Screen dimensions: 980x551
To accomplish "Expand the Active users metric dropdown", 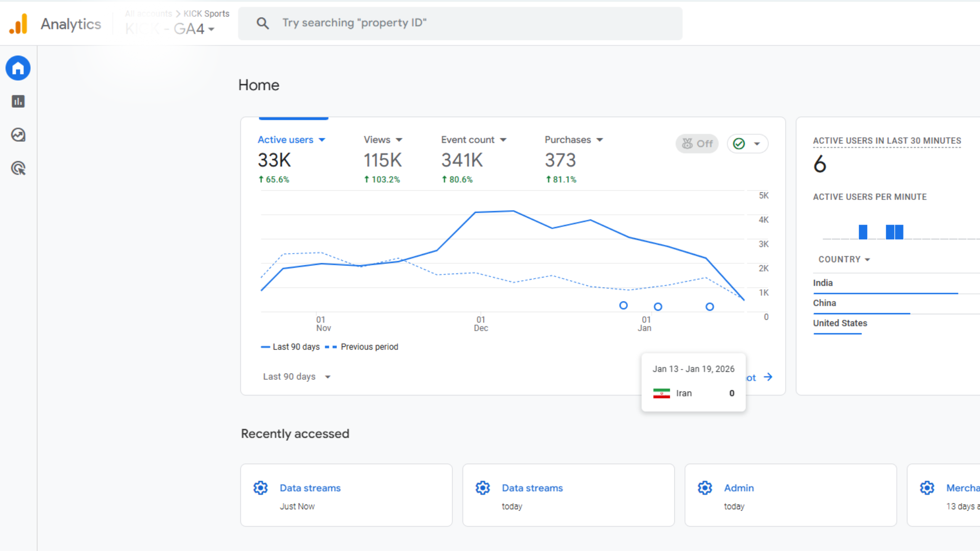I will 322,140.
